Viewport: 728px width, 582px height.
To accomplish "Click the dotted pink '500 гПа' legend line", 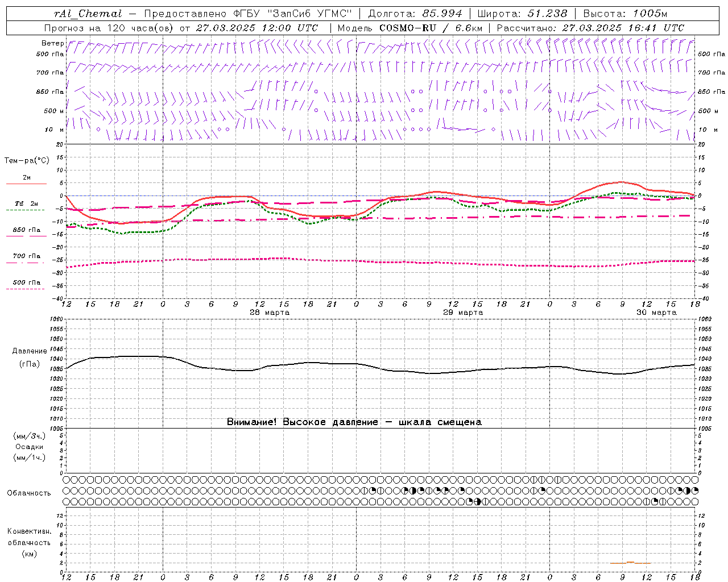I will click(x=26, y=289).
